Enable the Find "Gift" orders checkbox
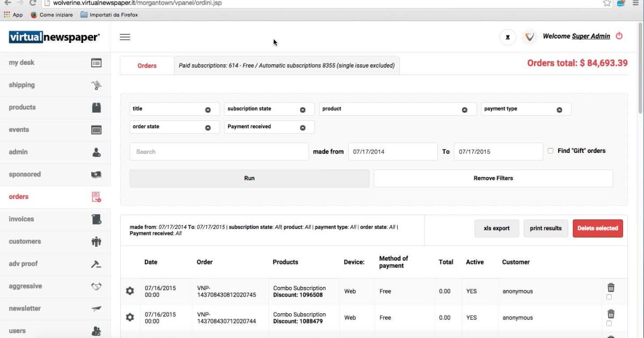This screenshot has width=644, height=338. click(550, 151)
